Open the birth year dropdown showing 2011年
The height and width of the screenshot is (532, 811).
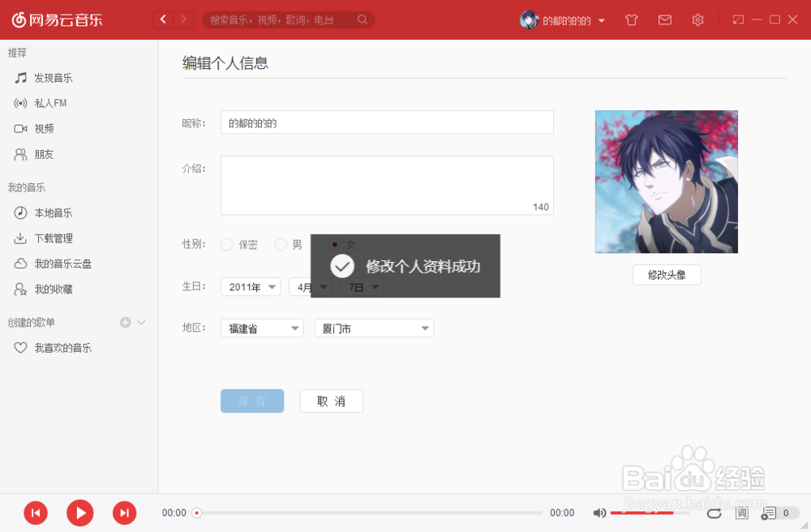251,286
